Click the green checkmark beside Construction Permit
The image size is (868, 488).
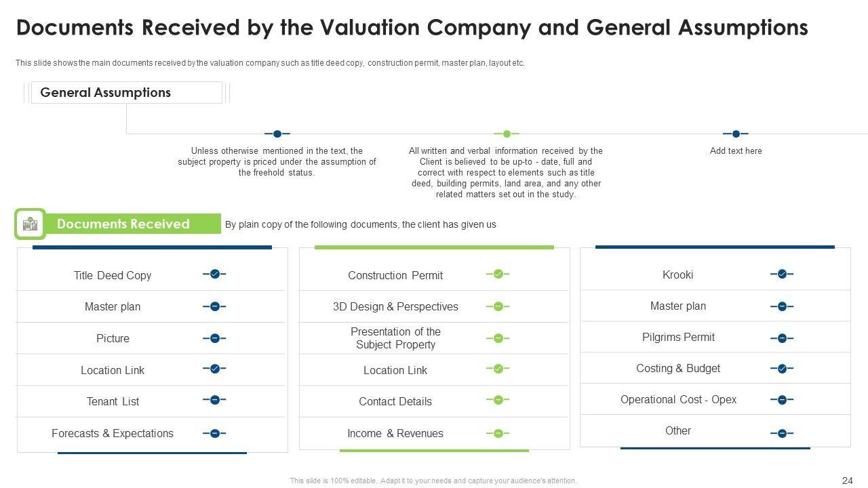[x=498, y=274]
